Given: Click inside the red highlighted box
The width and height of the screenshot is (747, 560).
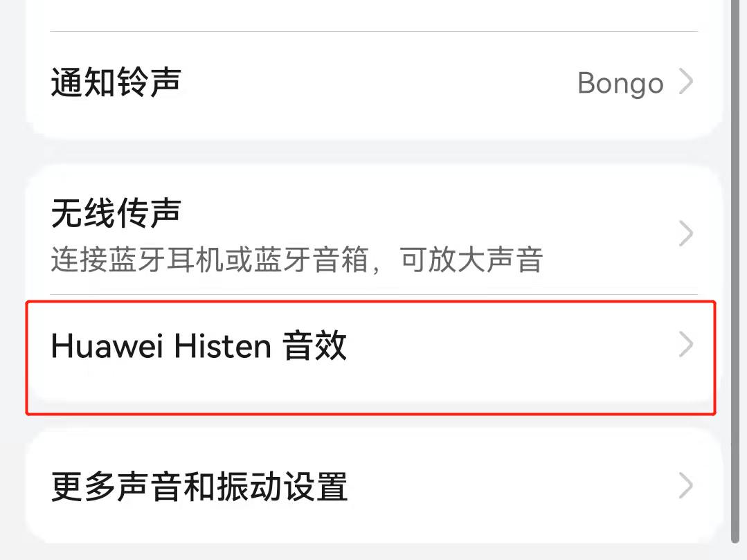Looking at the screenshot, I should pos(370,358).
